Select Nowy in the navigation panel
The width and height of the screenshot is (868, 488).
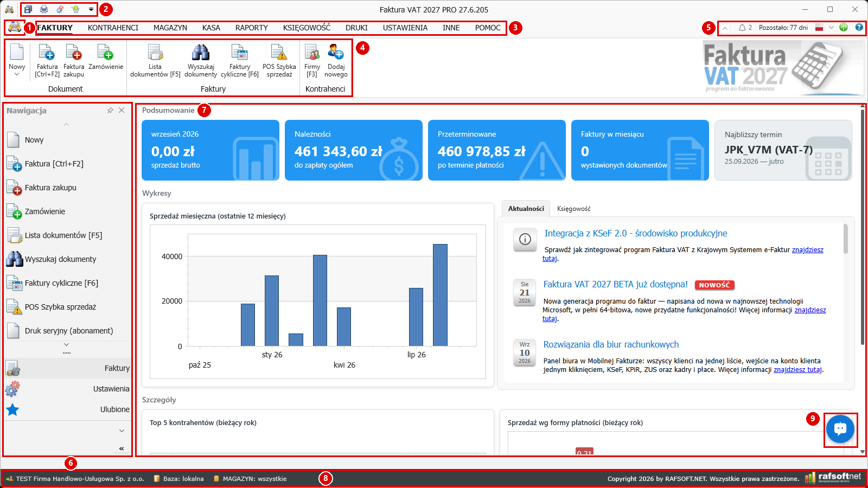(68, 140)
